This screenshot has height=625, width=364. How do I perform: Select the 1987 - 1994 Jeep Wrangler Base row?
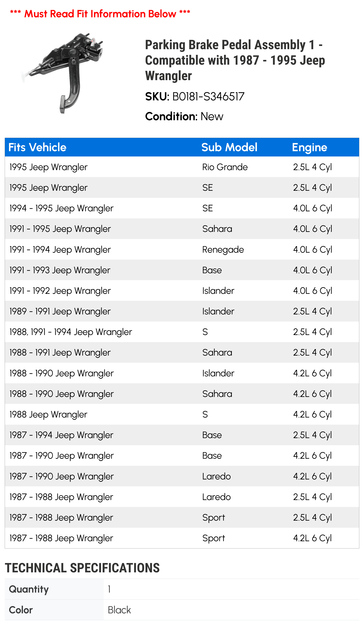(182, 435)
